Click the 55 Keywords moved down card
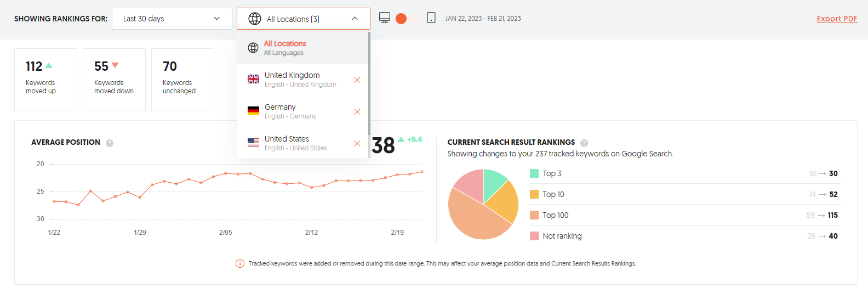Image resolution: width=868 pixels, height=293 pixels. (114, 80)
